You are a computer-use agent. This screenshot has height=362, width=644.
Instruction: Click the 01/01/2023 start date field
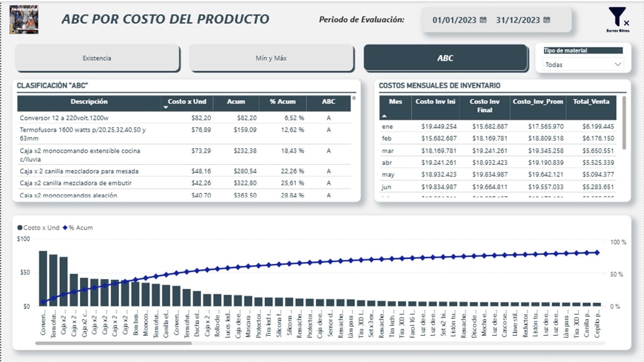[x=454, y=20]
